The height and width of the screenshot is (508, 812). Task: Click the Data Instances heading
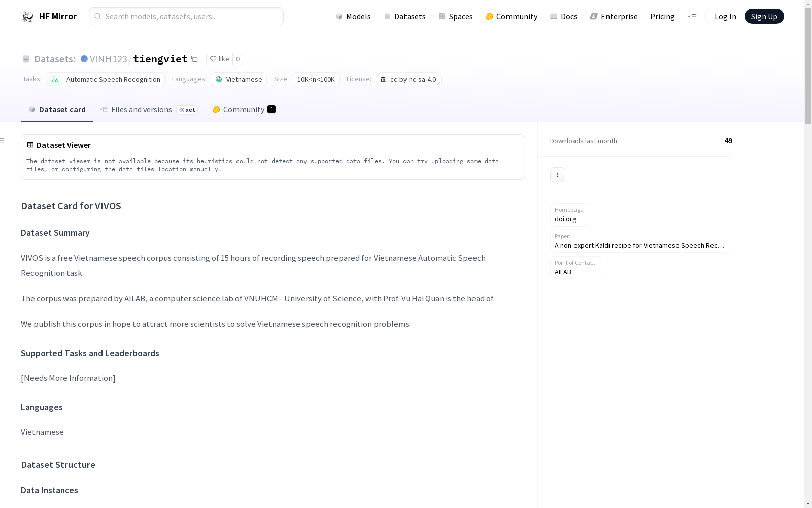(49, 490)
